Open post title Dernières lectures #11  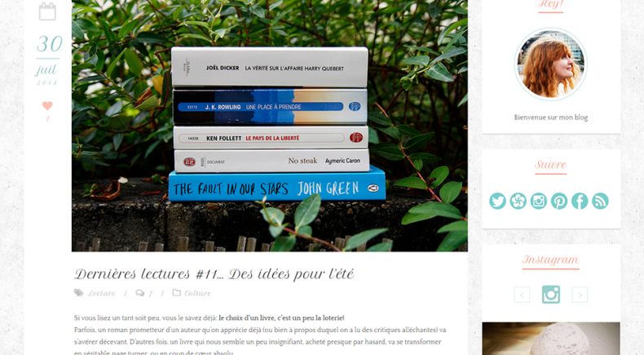point(214,274)
